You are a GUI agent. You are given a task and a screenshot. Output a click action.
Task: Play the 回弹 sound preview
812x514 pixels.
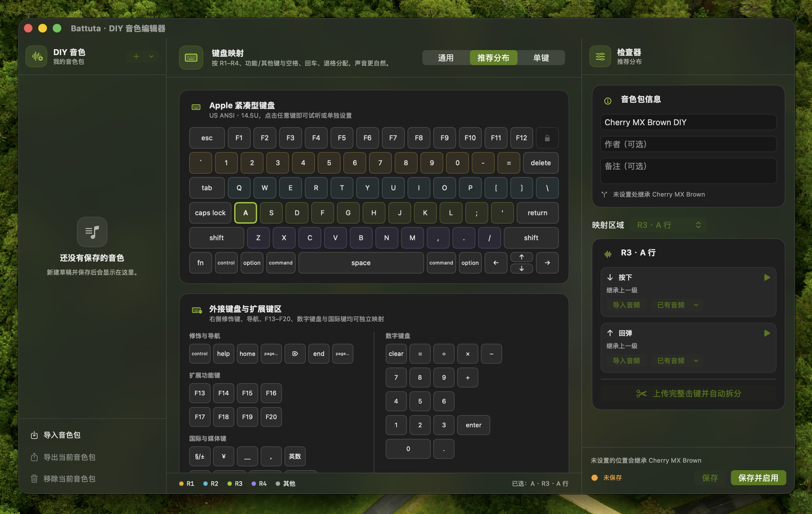767,333
